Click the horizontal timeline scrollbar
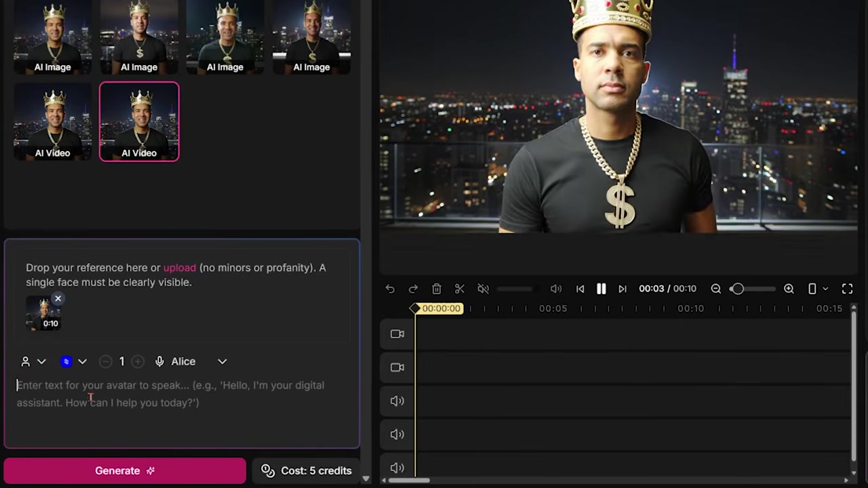This screenshot has height=488, width=868. tap(408, 481)
